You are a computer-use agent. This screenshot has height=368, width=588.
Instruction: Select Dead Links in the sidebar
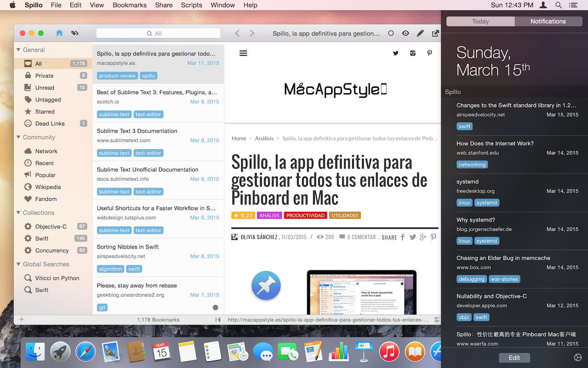click(x=53, y=123)
